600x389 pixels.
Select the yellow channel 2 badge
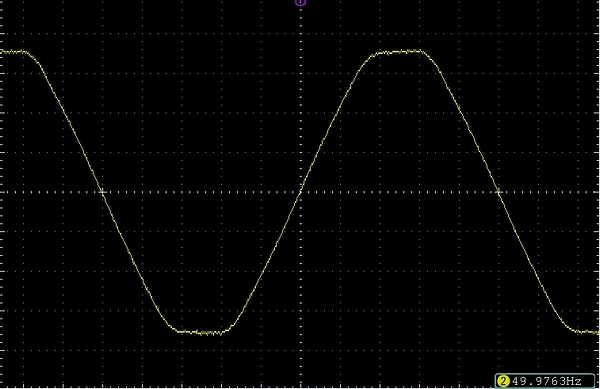(503, 381)
